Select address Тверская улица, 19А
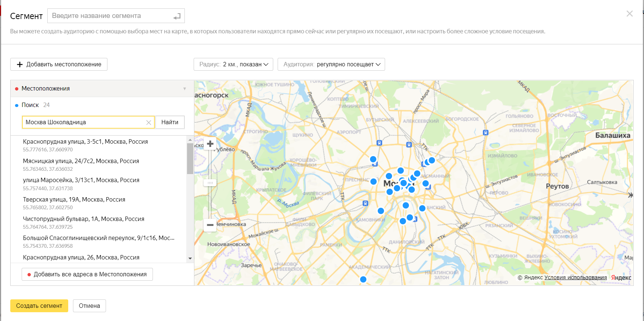The image size is (644, 321). point(74,200)
